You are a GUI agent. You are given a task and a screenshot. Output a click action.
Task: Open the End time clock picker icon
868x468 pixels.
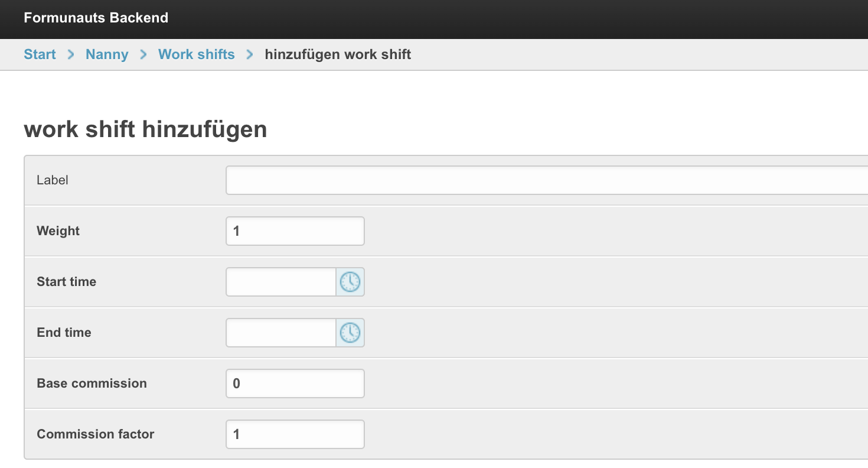[x=350, y=333]
